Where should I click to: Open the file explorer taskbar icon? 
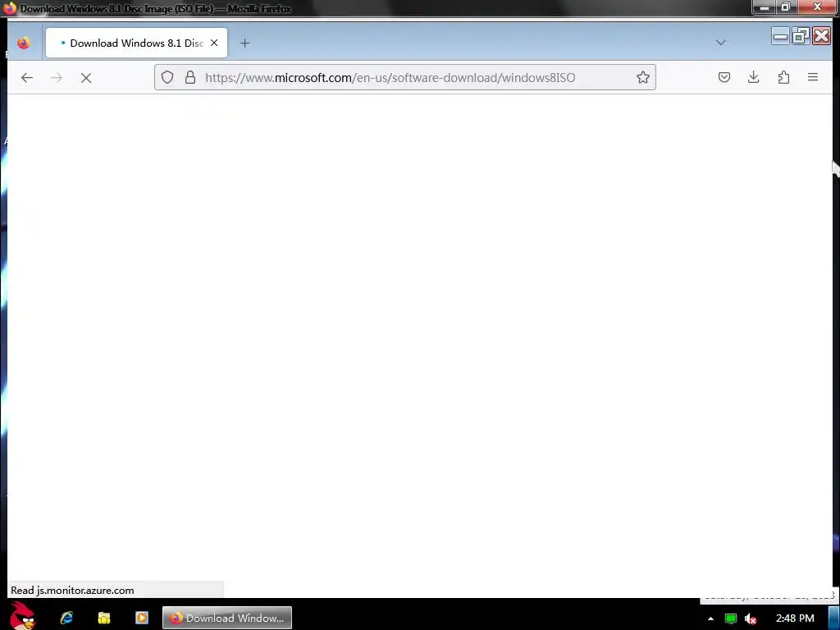[104, 618]
